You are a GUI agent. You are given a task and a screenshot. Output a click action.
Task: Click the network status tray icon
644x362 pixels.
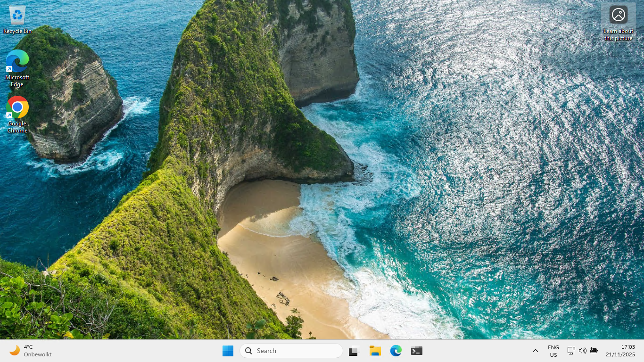(x=571, y=351)
